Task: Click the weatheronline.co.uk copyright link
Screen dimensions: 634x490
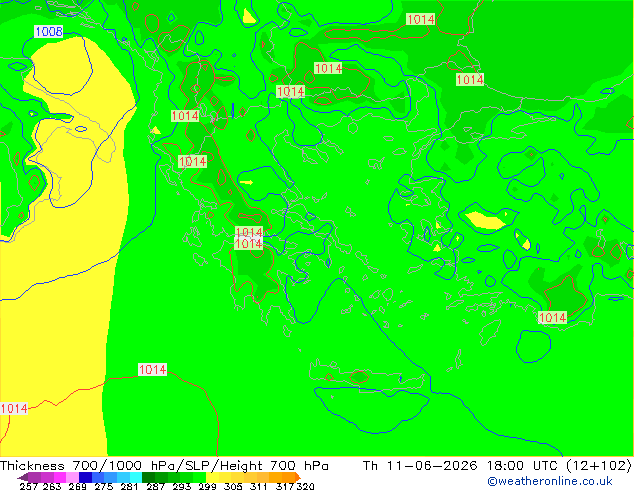Action: coord(550,481)
